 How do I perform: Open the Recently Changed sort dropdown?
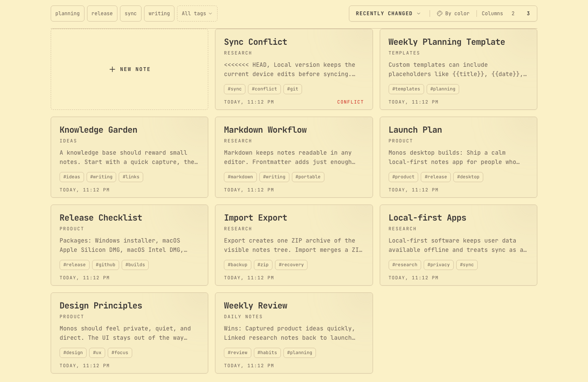pyautogui.click(x=388, y=14)
